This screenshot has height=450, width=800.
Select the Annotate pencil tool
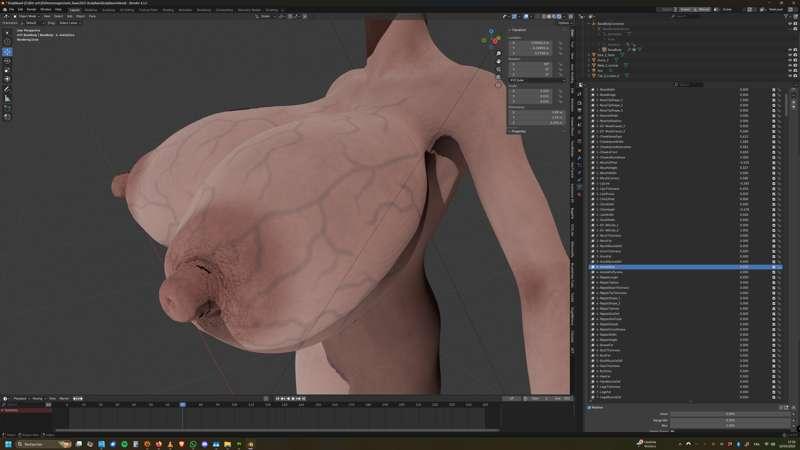7,89
